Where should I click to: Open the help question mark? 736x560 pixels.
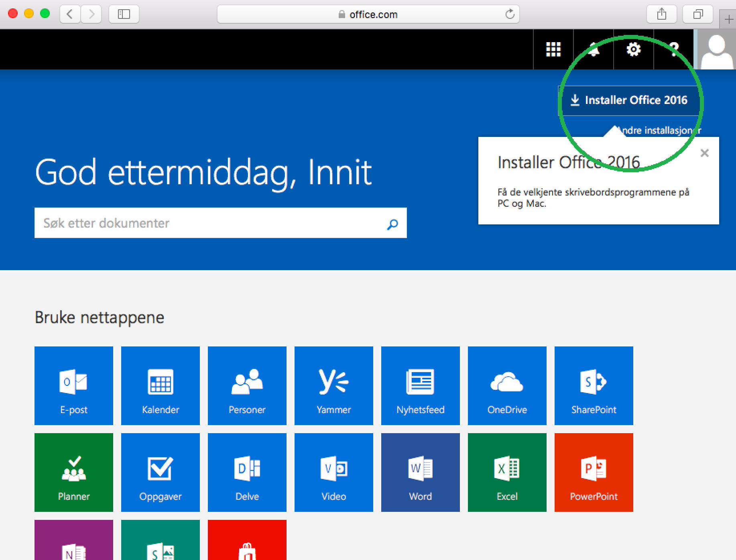674,49
